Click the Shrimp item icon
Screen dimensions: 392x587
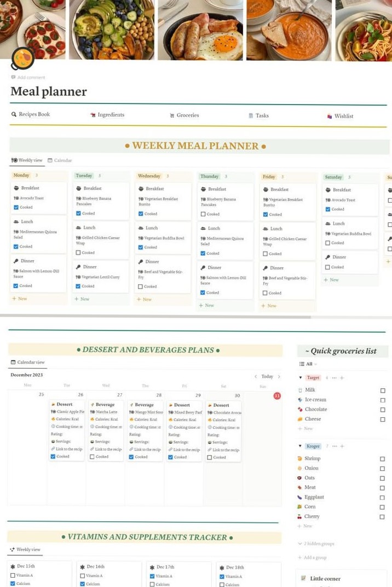pyautogui.click(x=299, y=458)
